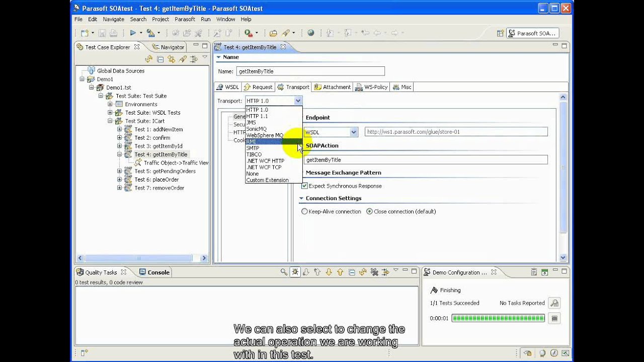Open the WSDL endpoint dropdown
Screen dimensions: 644x362
click(x=354, y=132)
